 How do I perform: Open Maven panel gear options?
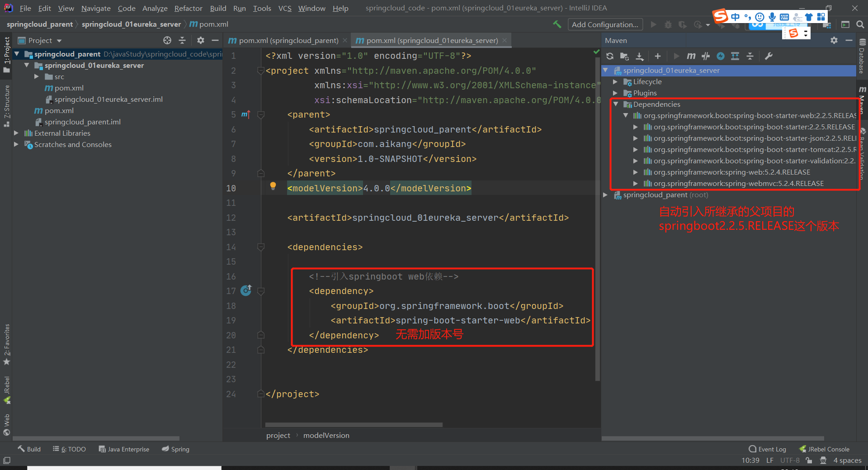[x=834, y=40]
